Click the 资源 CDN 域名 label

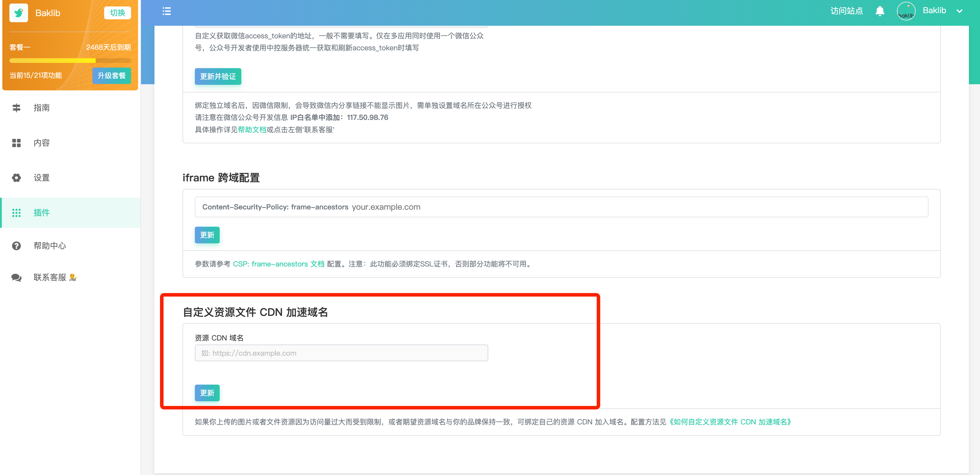click(x=219, y=338)
